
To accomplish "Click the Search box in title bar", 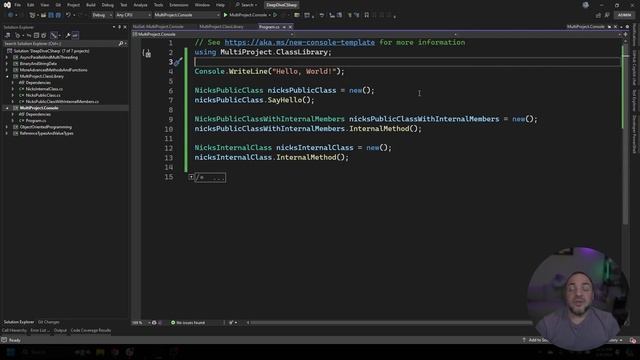I will pyautogui.click(x=246, y=5).
